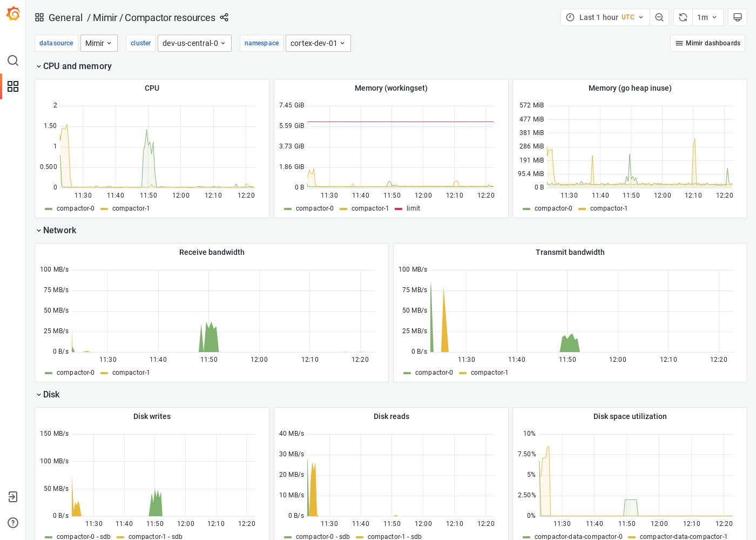Screen dimensions: 756x540
Task: Open the Mimir dashboards menu
Action: click(707, 43)
